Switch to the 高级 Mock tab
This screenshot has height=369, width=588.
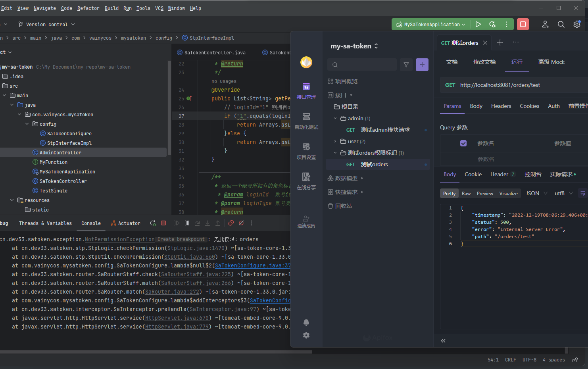pyautogui.click(x=551, y=62)
